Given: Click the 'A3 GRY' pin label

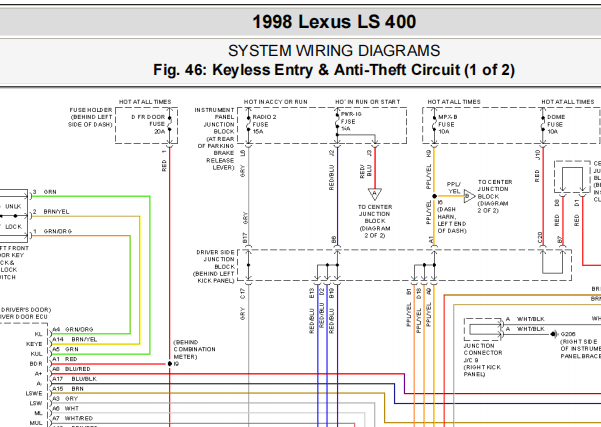Looking at the screenshot, I should click(x=65, y=399).
